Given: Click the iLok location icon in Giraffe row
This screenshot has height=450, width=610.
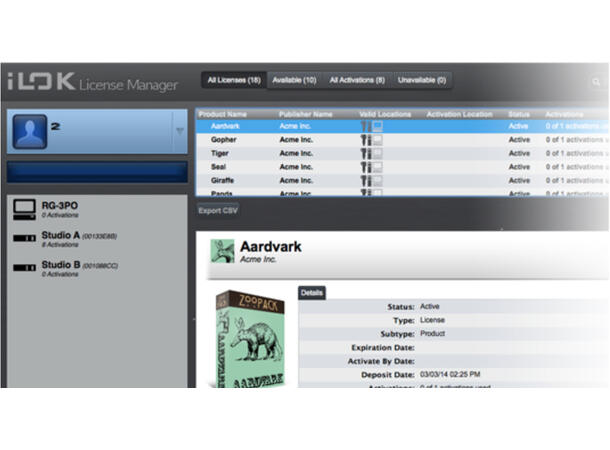Looking at the screenshot, I should (x=365, y=181).
